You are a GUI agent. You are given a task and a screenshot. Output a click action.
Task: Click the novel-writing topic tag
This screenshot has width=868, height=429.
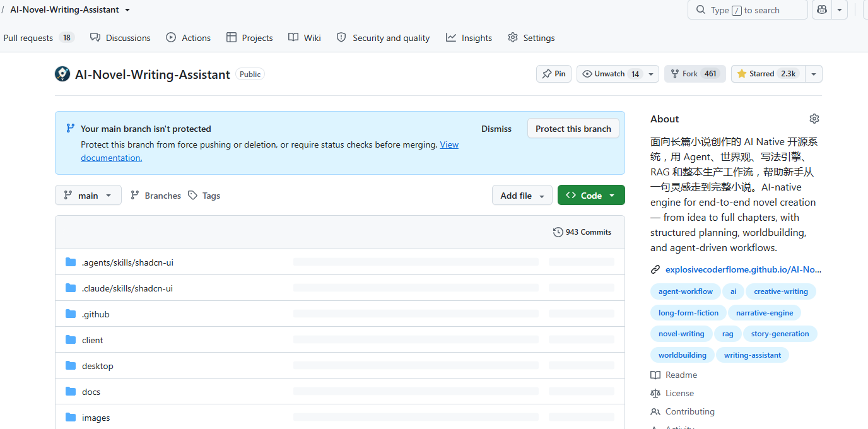pos(681,334)
